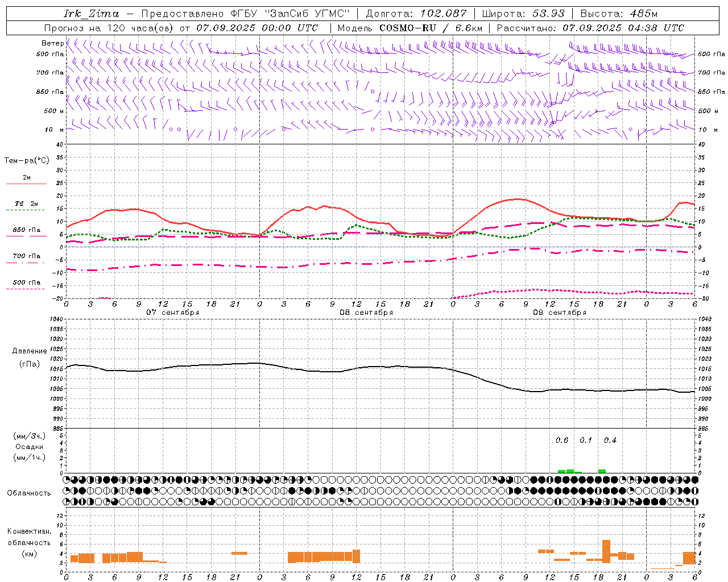This screenshot has width=728, height=582.
Task: Click the 500 м wind level label on left
Action: coord(54,111)
